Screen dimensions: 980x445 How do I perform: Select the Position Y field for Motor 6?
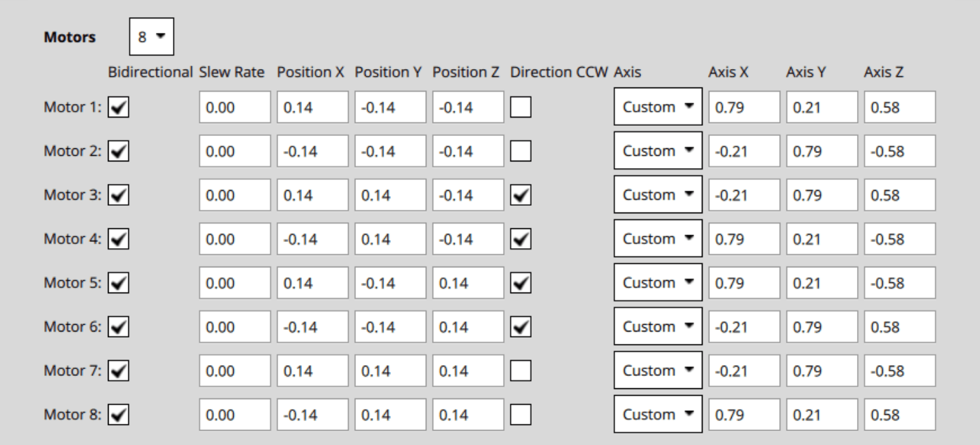pos(390,326)
